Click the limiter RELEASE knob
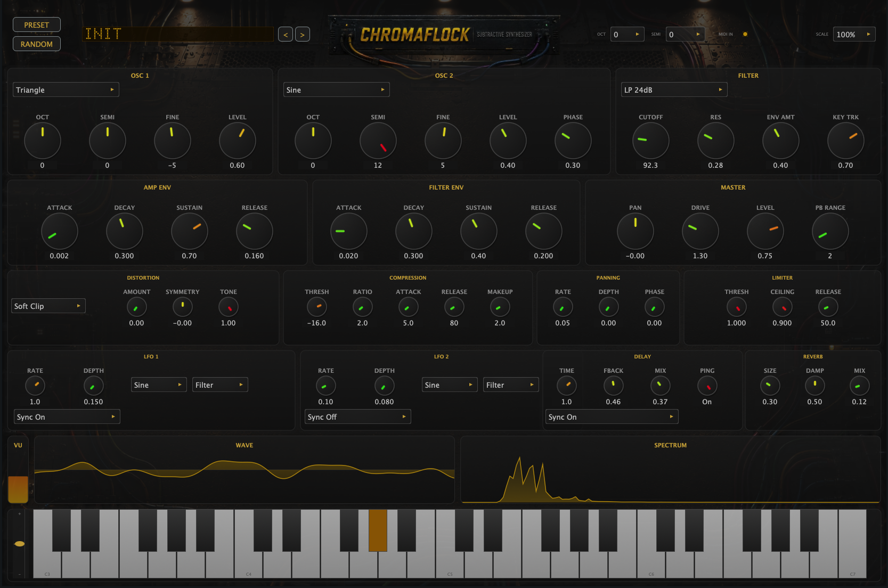This screenshot has width=888, height=588. [828, 307]
